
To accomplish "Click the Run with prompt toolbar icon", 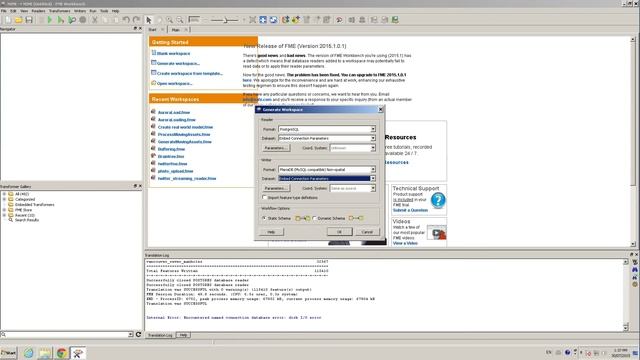I will [60, 20].
